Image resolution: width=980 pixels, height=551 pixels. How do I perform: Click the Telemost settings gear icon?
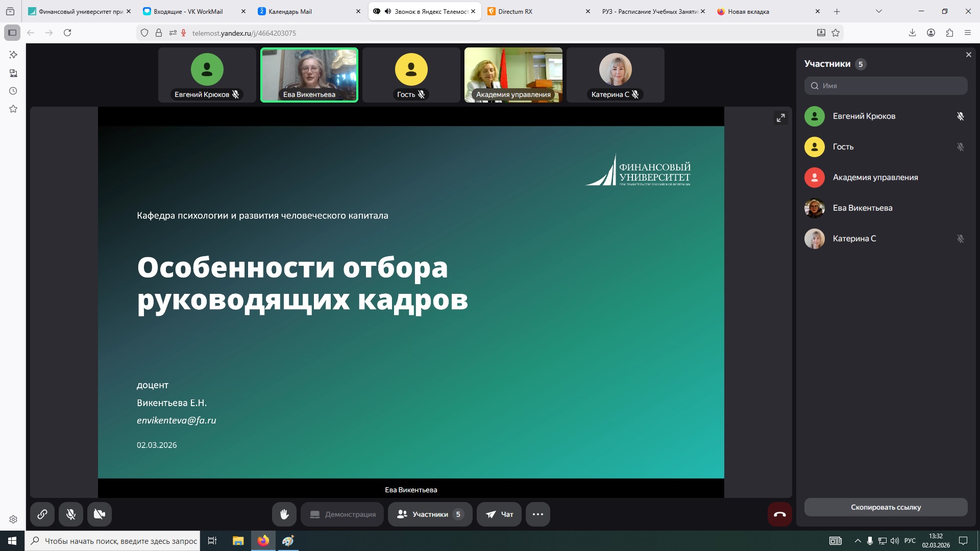[x=13, y=519]
